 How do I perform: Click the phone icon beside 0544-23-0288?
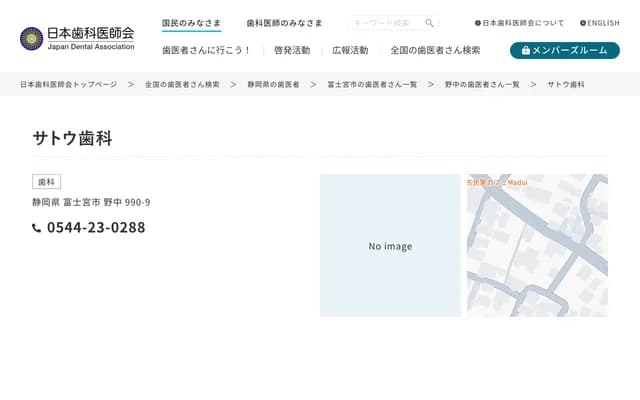37,228
